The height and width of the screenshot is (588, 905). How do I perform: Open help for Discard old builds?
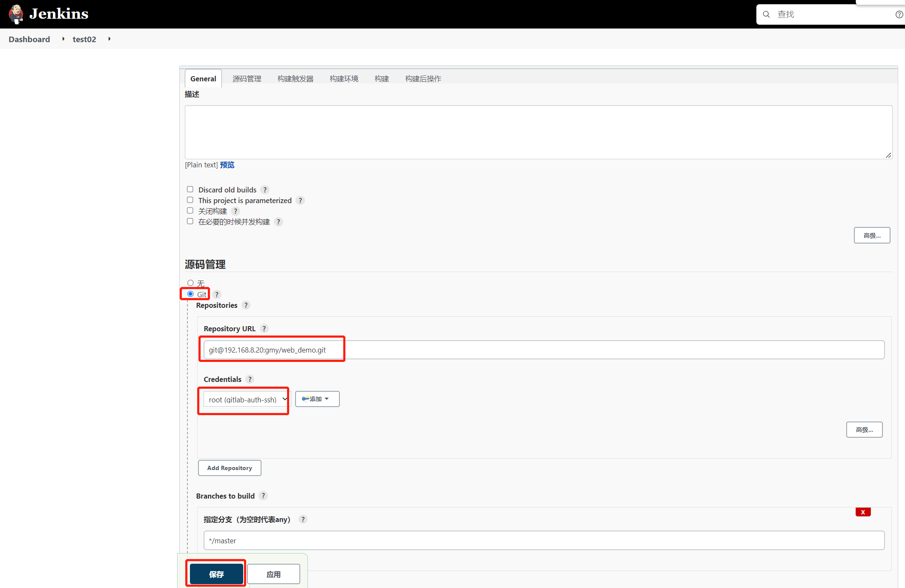coord(265,190)
